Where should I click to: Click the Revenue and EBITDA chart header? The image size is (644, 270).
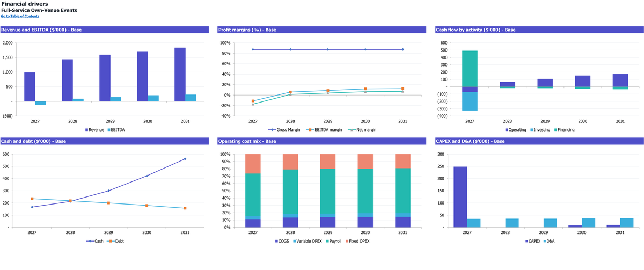pos(105,30)
